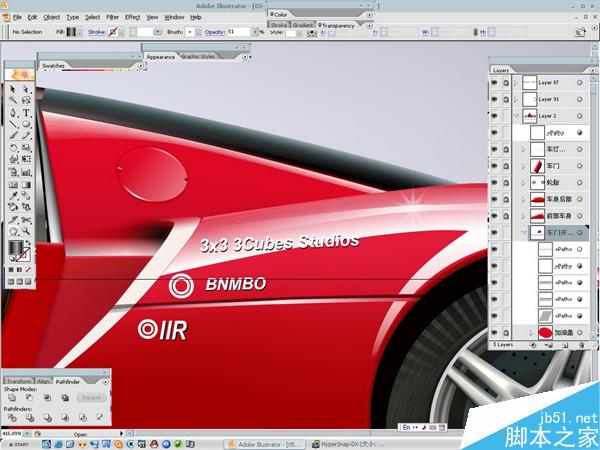Select the Eyedropper tool
The image size is (600, 450).
pyautogui.click(x=13, y=198)
